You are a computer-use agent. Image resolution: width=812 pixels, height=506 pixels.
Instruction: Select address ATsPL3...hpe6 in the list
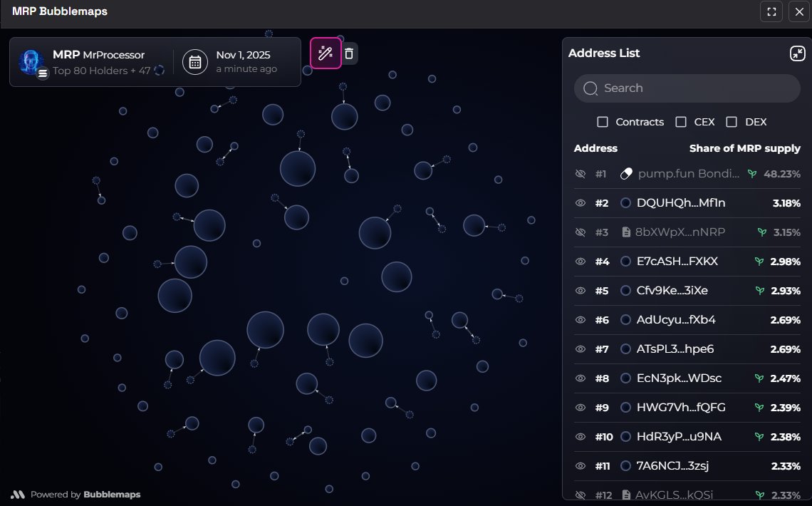tap(675, 349)
